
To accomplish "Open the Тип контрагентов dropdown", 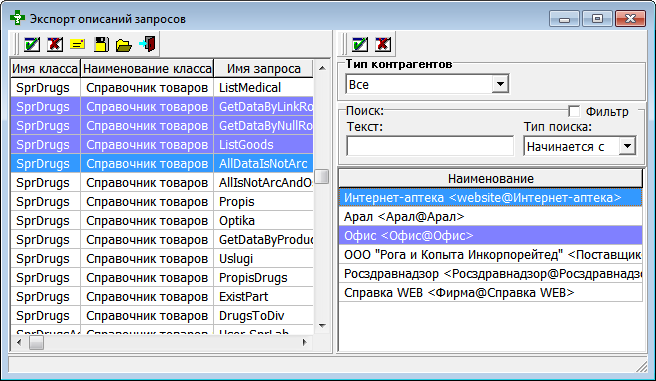I will (x=500, y=84).
